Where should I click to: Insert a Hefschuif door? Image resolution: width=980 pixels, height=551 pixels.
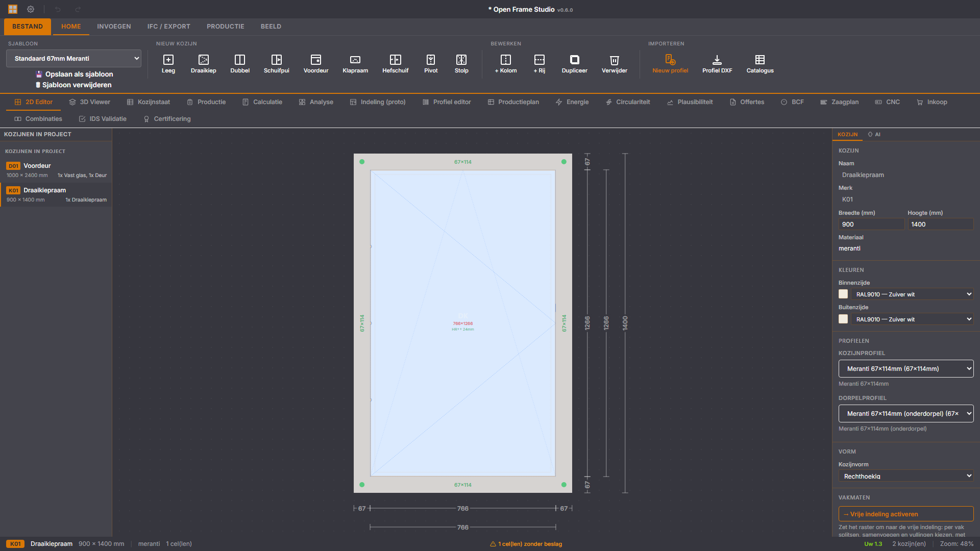coord(396,64)
